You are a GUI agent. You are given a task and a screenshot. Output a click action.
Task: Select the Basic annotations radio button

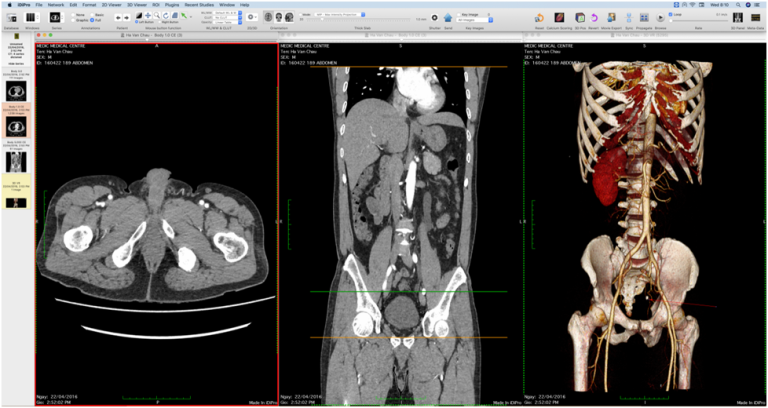click(x=92, y=14)
